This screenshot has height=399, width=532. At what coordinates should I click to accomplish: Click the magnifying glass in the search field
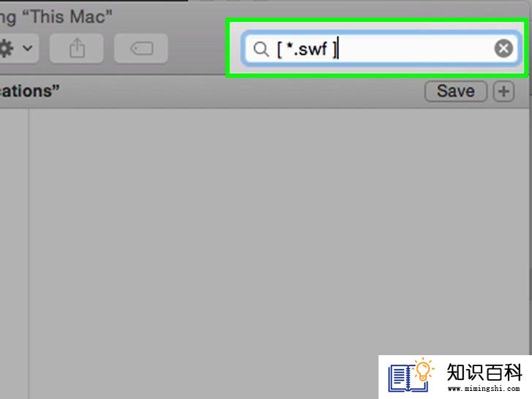pyautogui.click(x=261, y=49)
